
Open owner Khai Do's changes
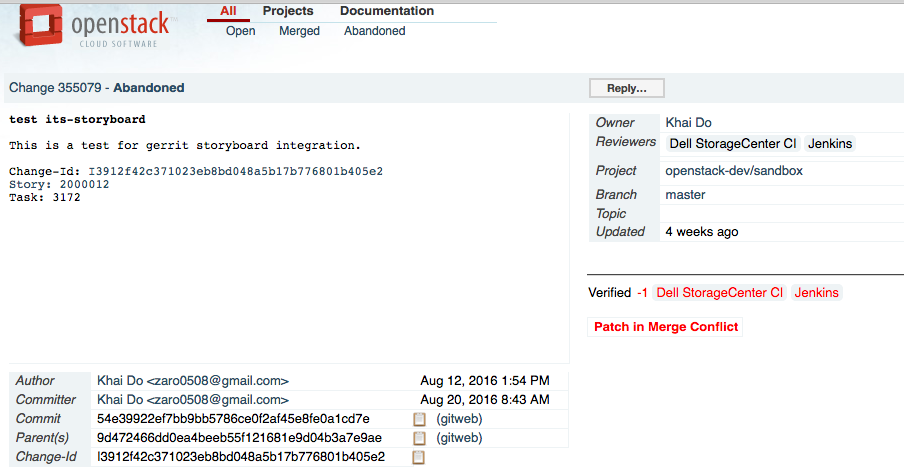coord(688,123)
